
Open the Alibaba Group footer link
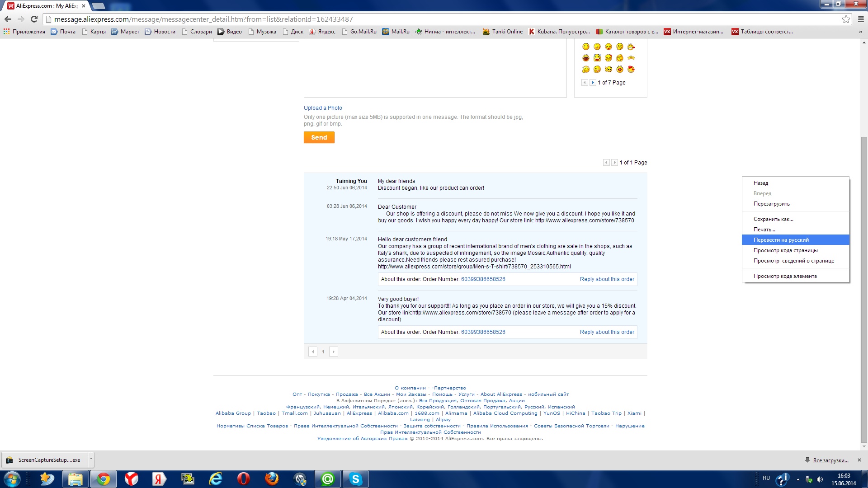click(x=233, y=413)
